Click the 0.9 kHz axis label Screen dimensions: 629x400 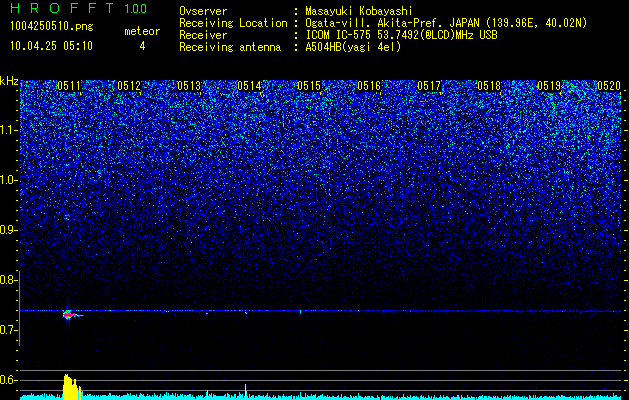[7, 230]
